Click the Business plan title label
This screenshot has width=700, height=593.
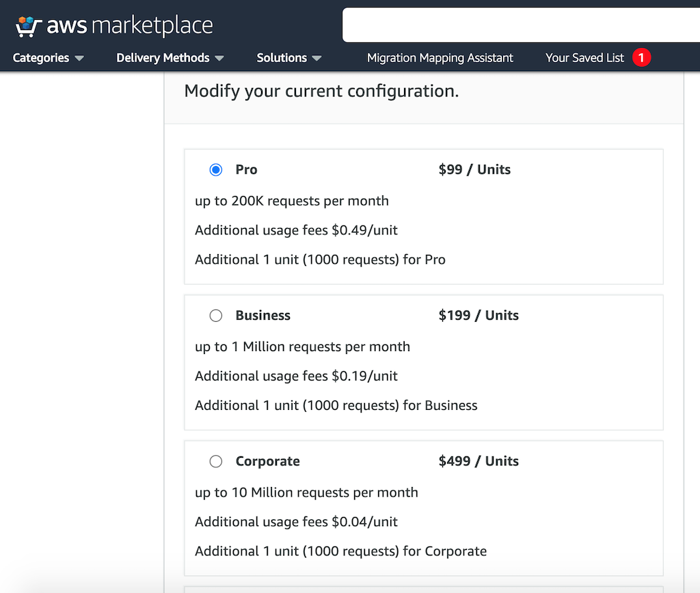262,316
